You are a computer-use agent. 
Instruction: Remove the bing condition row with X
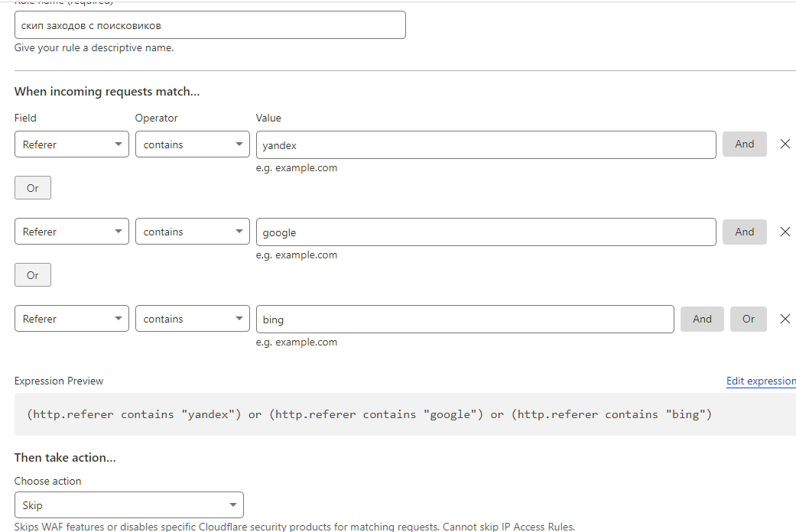click(785, 319)
